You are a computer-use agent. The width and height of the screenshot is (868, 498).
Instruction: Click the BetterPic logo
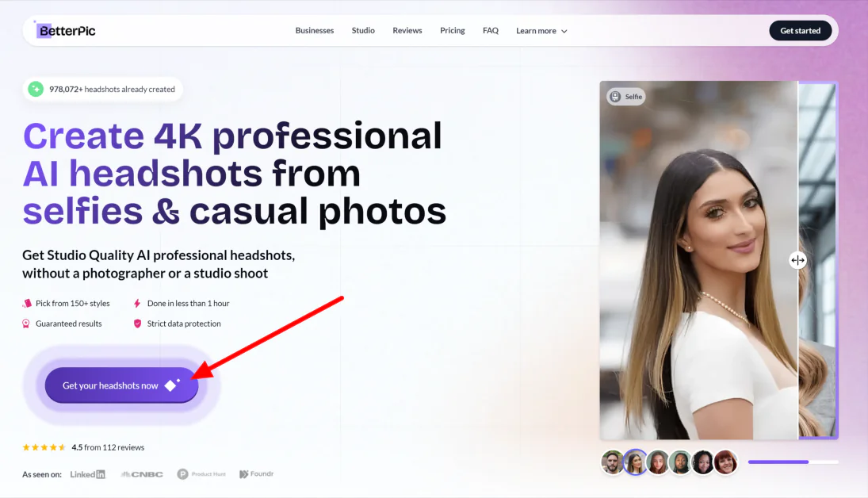[x=65, y=30]
